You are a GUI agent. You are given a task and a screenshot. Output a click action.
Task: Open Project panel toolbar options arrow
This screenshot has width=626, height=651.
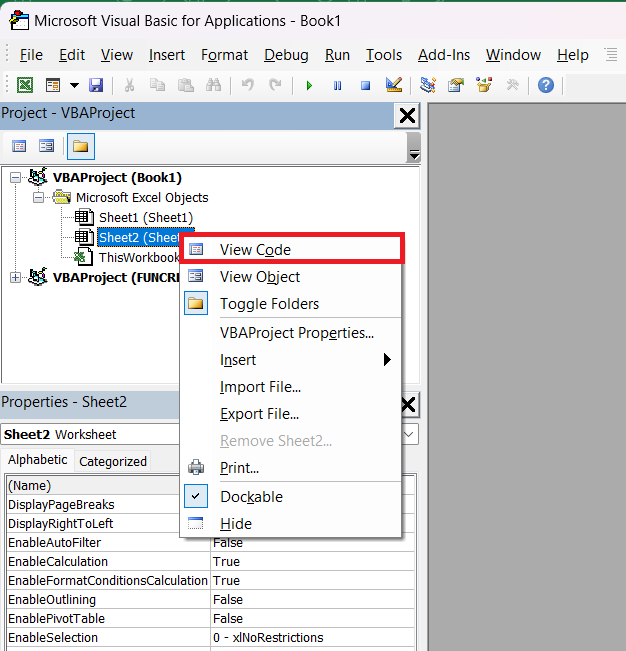414,154
